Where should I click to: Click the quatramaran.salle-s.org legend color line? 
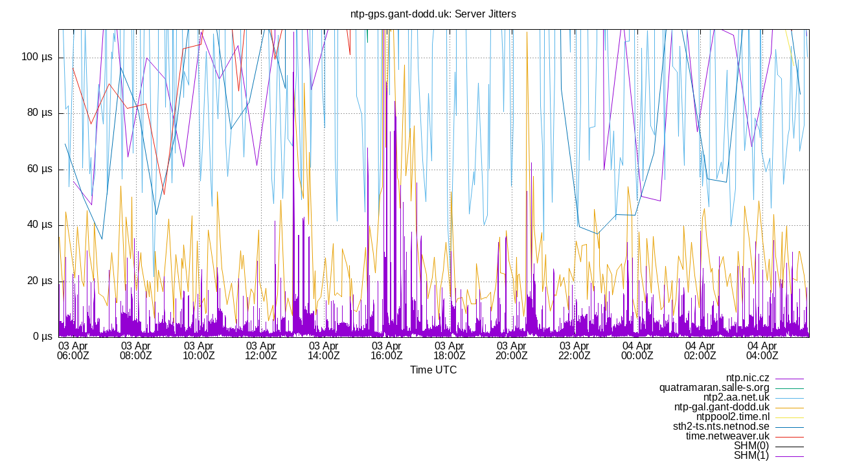point(790,387)
